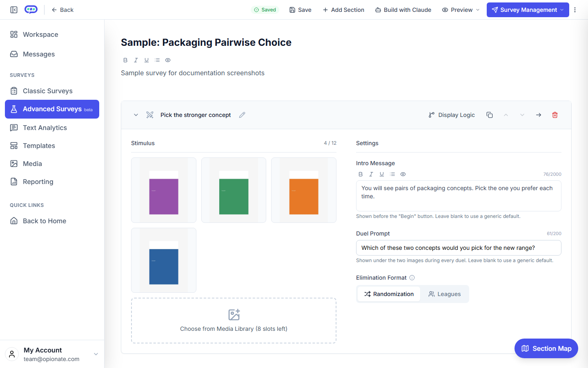This screenshot has width=588, height=368.
Task: Toggle preview eye in the description toolbar
Action: 168,60
